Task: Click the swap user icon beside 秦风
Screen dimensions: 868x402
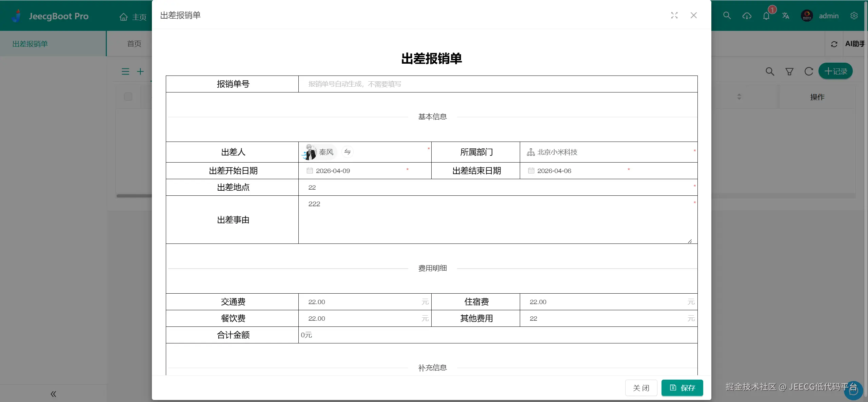Action: pos(347,152)
